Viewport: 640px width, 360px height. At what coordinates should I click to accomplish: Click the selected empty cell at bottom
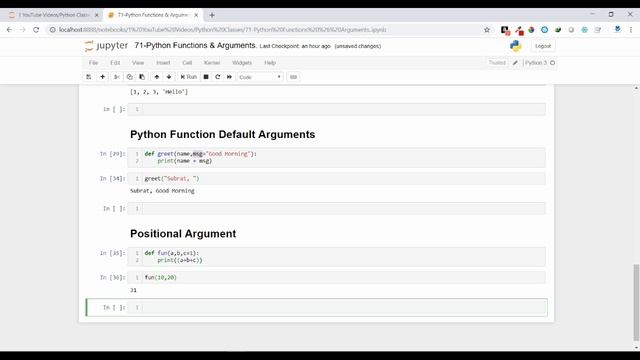pyautogui.click(x=336, y=307)
